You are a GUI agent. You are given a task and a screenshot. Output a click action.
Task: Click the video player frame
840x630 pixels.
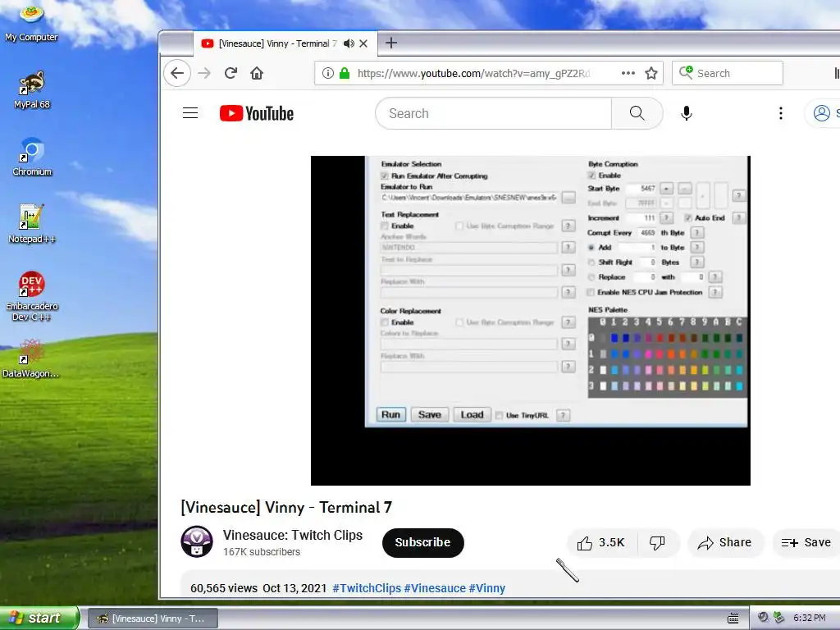531,321
